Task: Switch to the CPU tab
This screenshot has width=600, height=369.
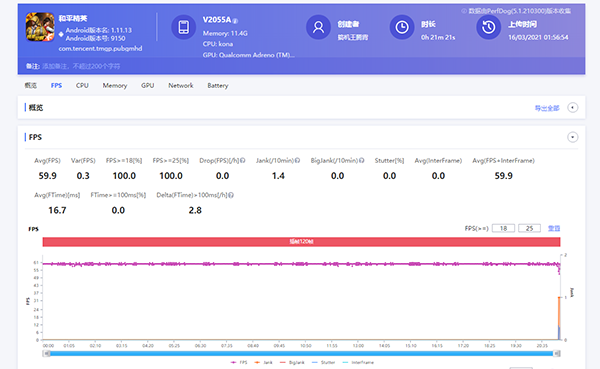Action: [82, 85]
